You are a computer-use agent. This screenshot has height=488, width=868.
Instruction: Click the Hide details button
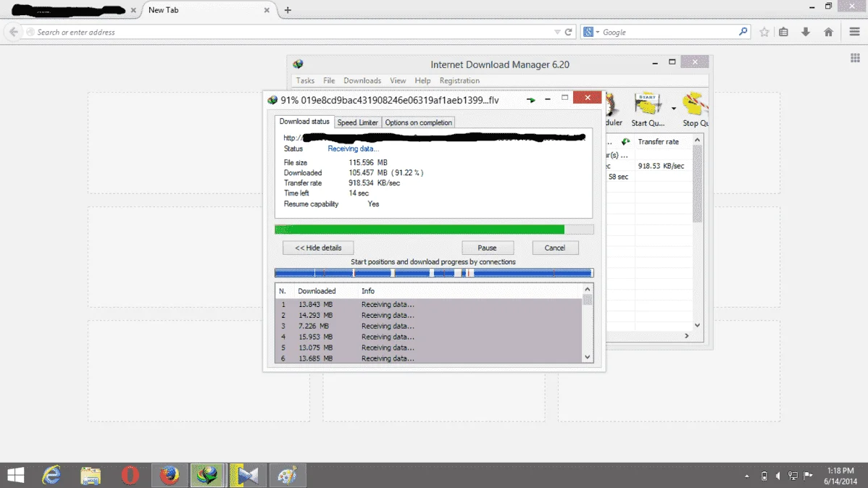pos(318,248)
